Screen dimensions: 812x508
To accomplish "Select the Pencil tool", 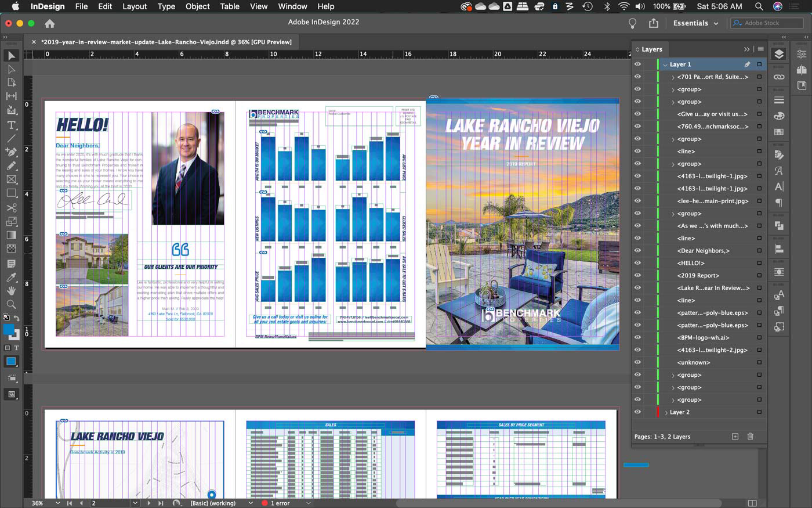I will tap(11, 166).
